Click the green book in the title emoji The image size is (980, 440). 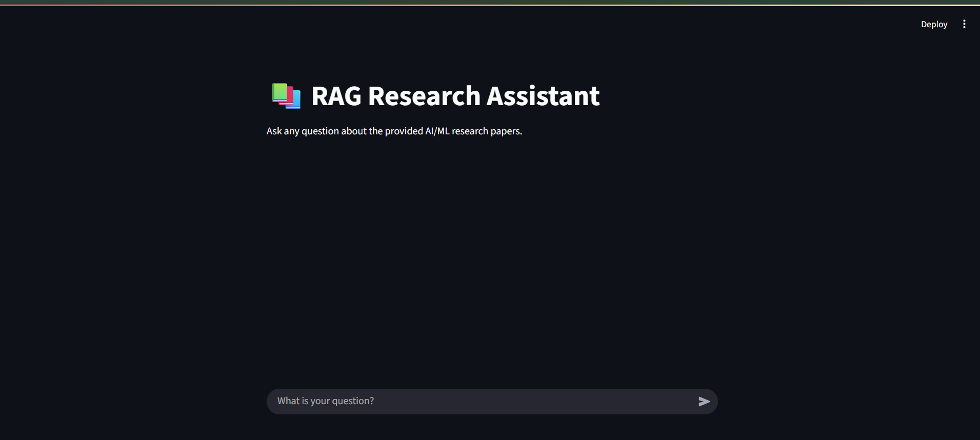pos(279,92)
